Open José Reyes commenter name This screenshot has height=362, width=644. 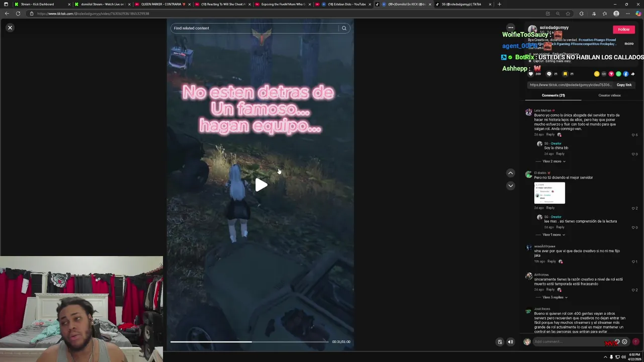[x=542, y=309]
